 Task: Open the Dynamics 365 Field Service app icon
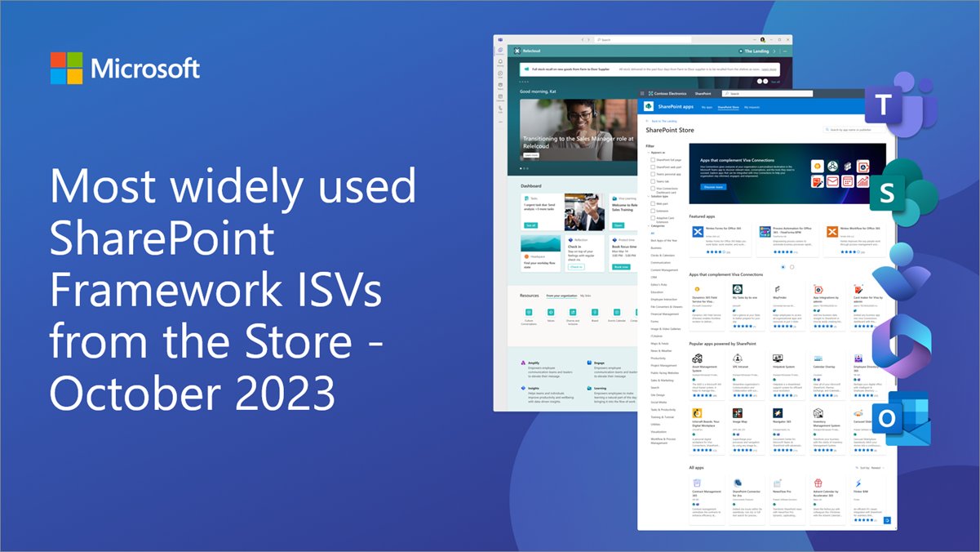point(697,289)
